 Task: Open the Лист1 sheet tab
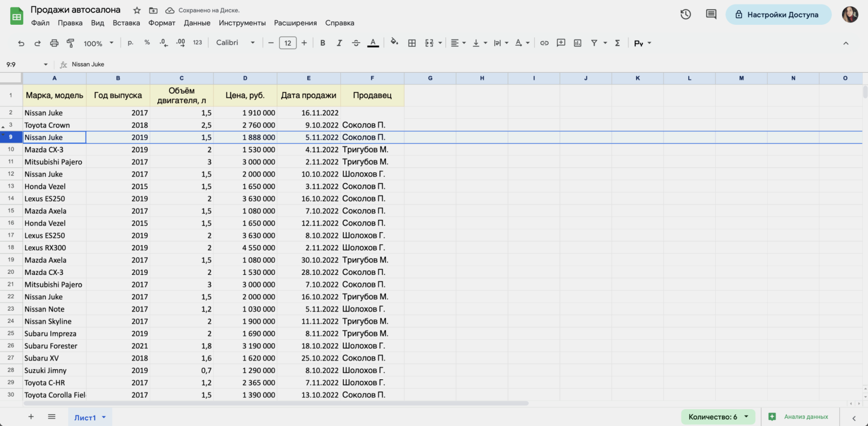click(x=85, y=418)
